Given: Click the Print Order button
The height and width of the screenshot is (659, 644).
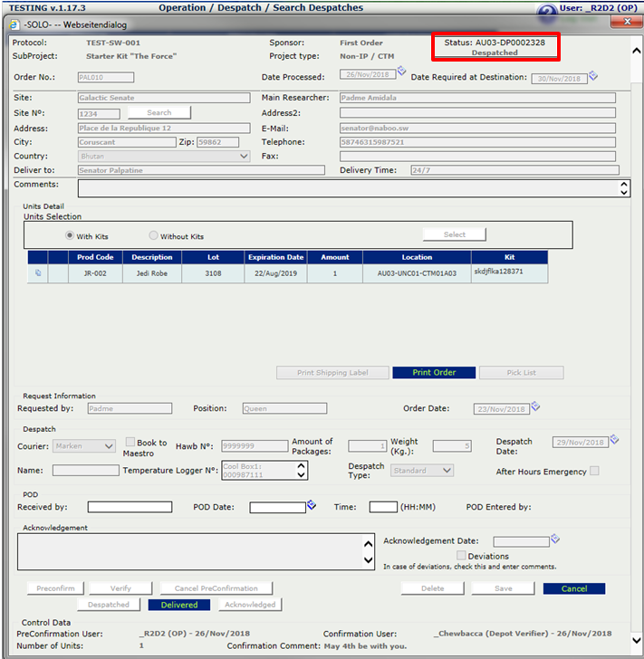Looking at the screenshot, I should coord(433,373).
